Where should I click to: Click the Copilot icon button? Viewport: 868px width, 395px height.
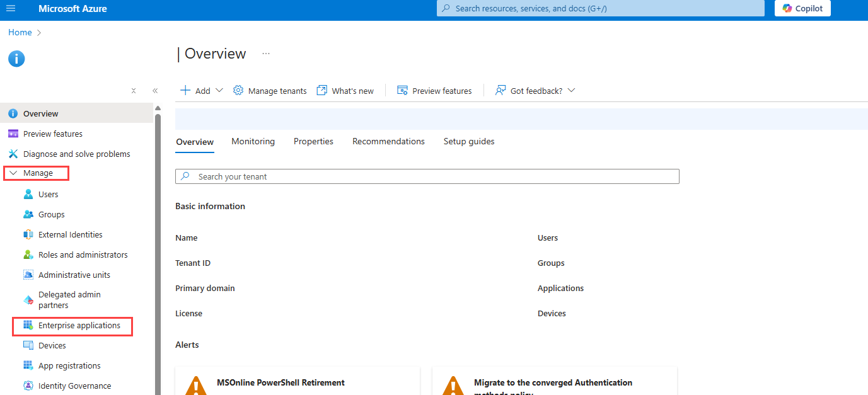point(787,8)
